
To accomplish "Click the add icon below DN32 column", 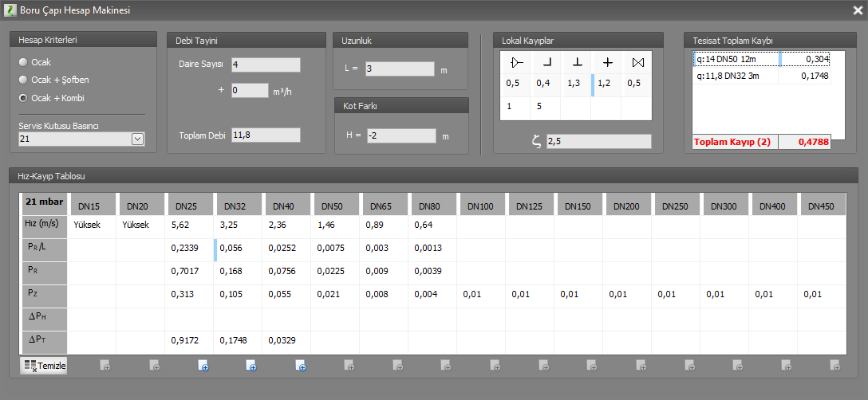I will pos(251,366).
